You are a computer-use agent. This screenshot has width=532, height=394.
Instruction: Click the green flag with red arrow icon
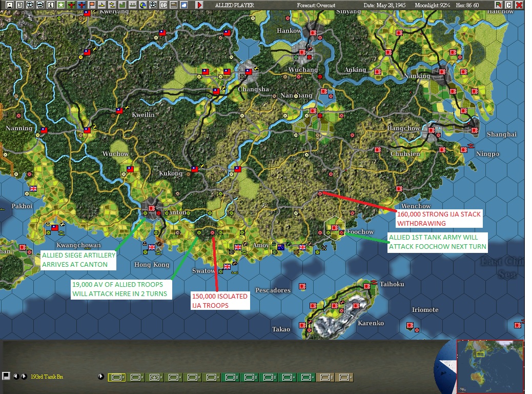point(498,5)
